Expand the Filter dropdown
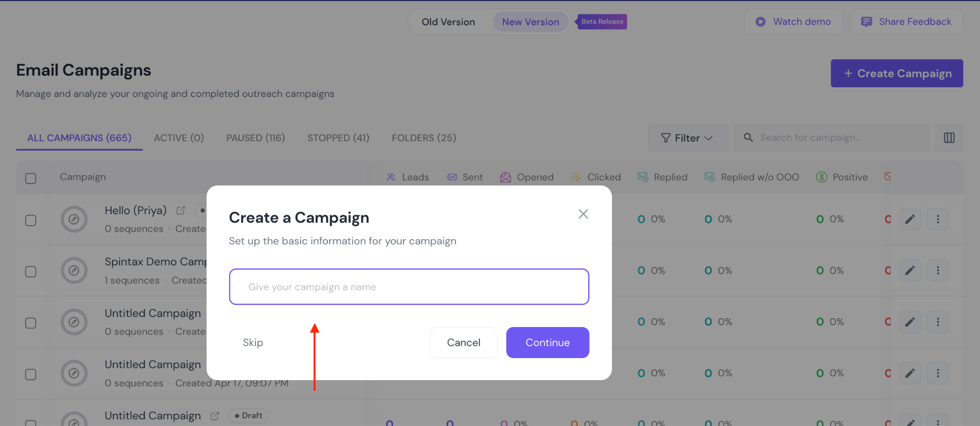 [x=687, y=138]
